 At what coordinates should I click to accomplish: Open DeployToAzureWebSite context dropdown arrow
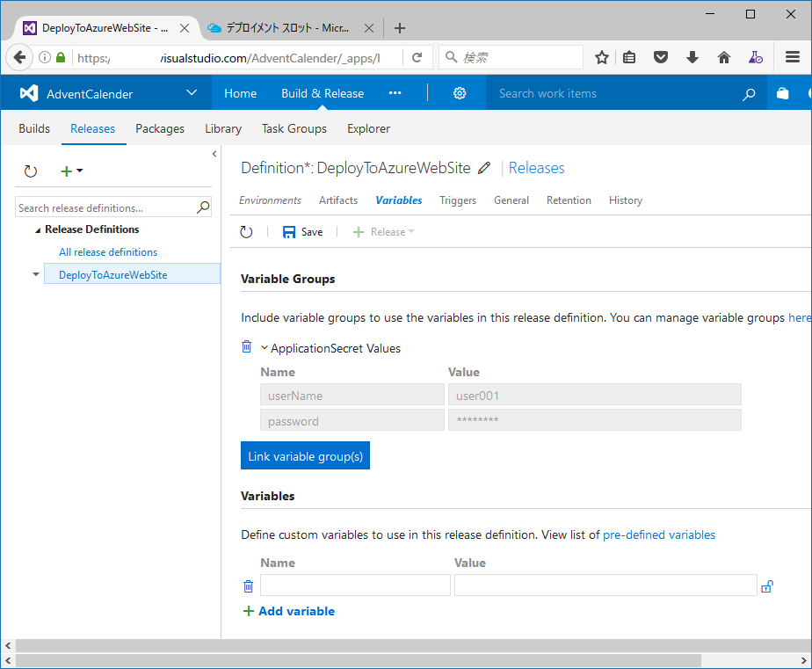click(x=36, y=274)
